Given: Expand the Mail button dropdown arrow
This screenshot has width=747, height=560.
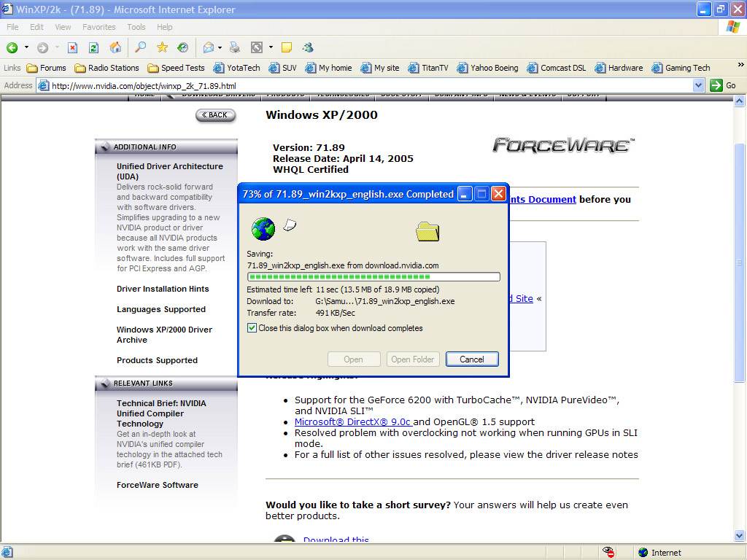Looking at the screenshot, I should tap(220, 47).
